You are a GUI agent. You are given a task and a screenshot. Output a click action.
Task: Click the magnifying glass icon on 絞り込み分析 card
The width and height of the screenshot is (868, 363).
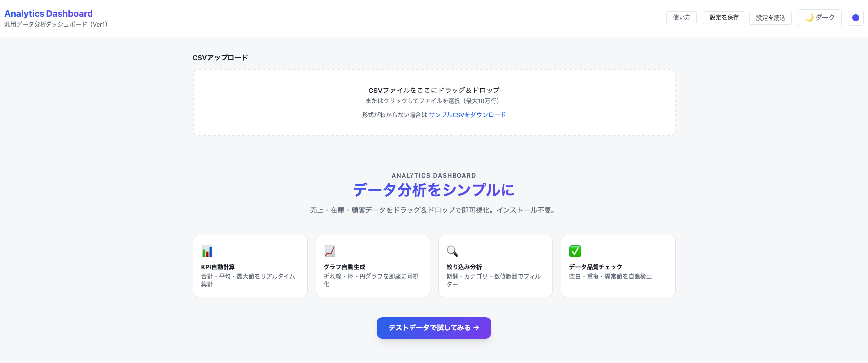tap(453, 251)
